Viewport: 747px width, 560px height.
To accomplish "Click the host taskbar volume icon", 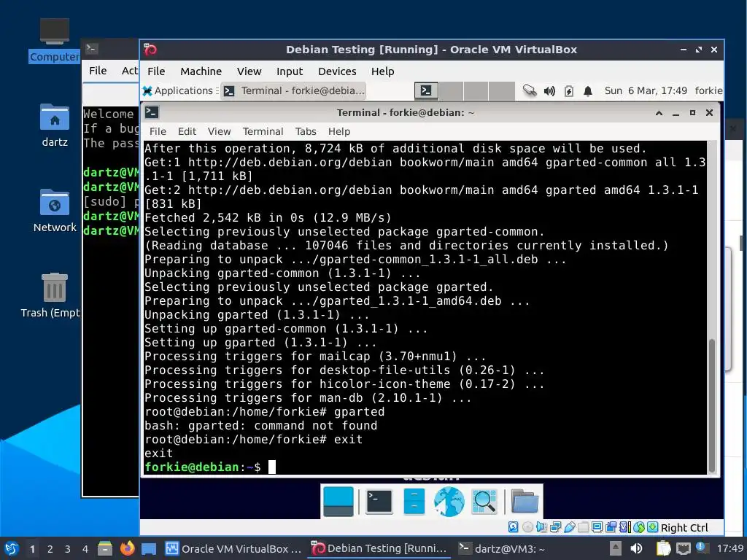I will tap(636, 548).
